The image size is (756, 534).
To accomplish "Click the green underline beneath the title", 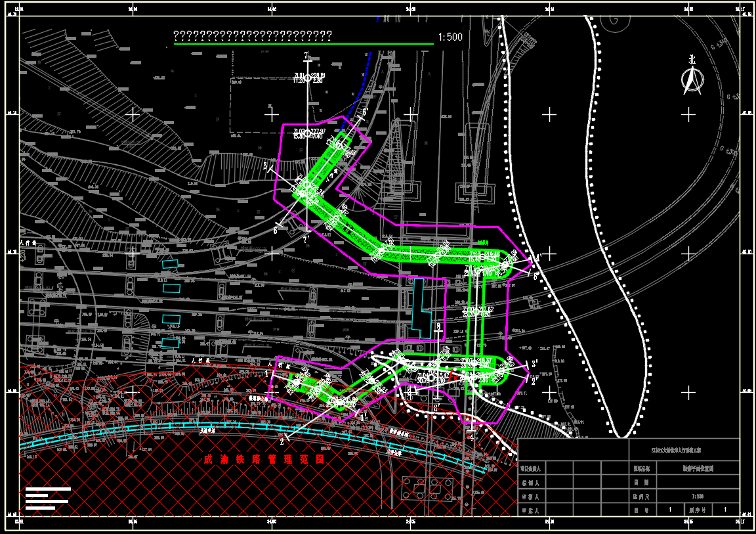I will coord(303,45).
